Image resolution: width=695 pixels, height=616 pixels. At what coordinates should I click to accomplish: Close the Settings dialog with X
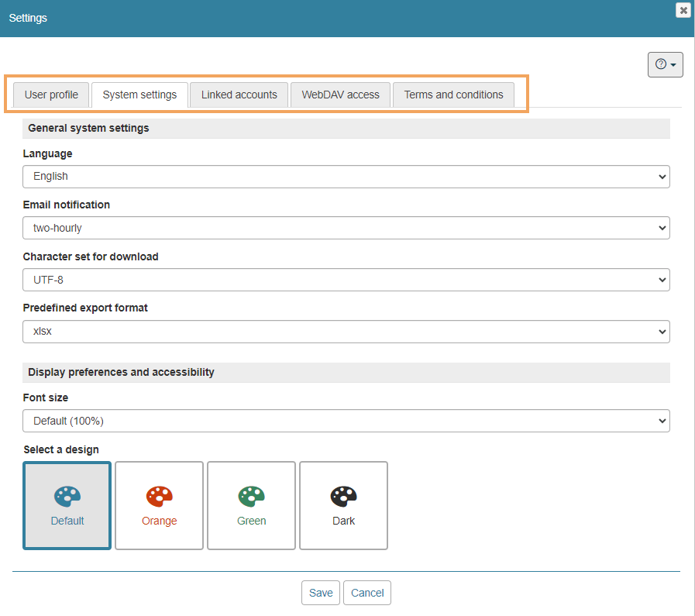pyautogui.click(x=683, y=10)
